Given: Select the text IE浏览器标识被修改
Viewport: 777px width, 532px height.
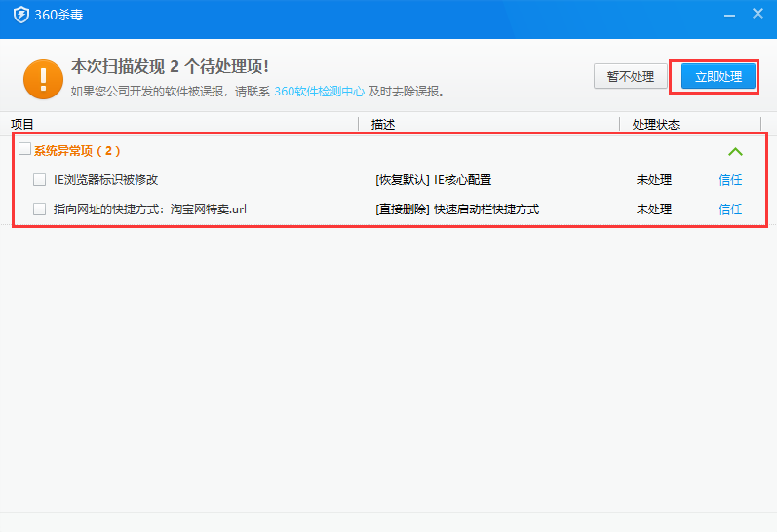Looking at the screenshot, I should (105, 180).
